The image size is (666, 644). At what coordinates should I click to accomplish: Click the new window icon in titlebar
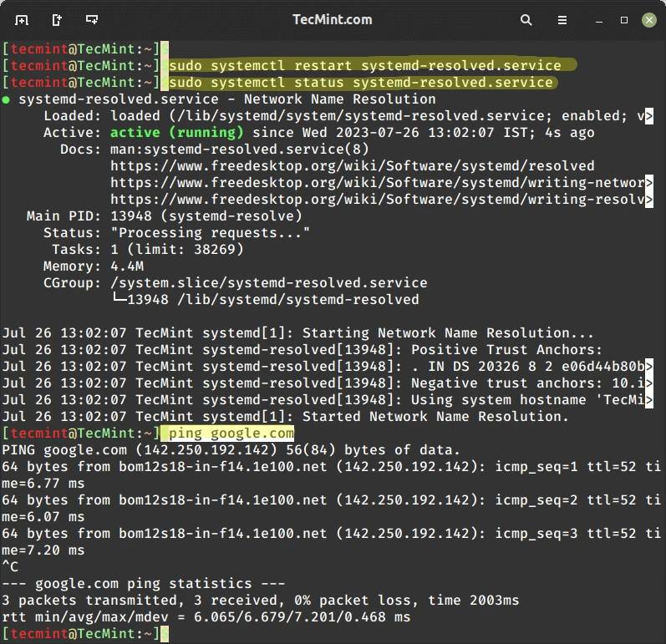[x=57, y=20]
